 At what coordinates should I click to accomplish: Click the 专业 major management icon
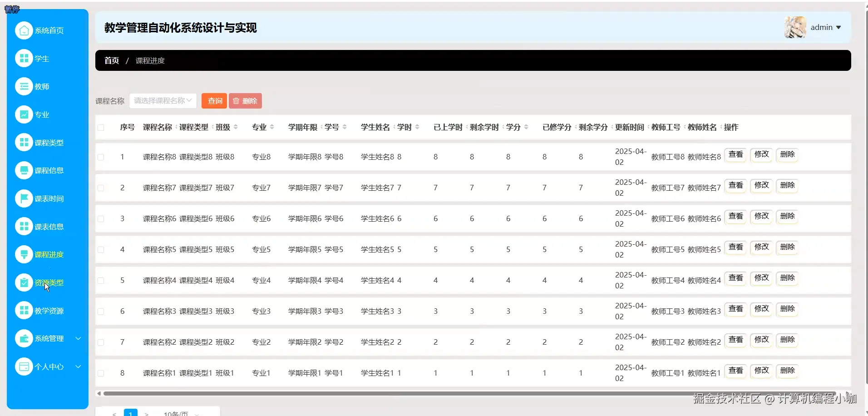[24, 114]
